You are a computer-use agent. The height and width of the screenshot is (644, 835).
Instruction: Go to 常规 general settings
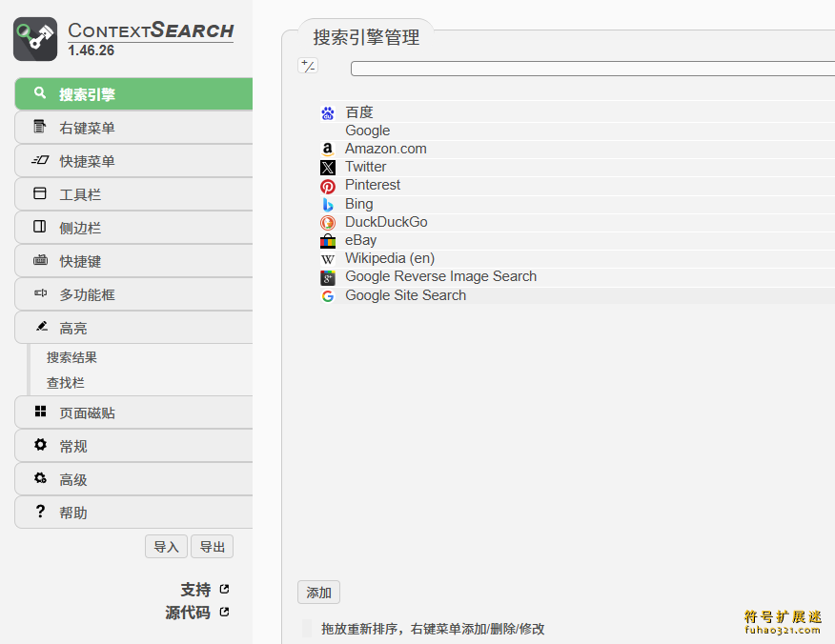coord(133,446)
